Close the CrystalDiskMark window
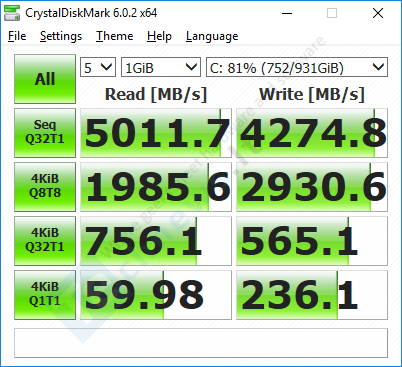 pyautogui.click(x=378, y=13)
